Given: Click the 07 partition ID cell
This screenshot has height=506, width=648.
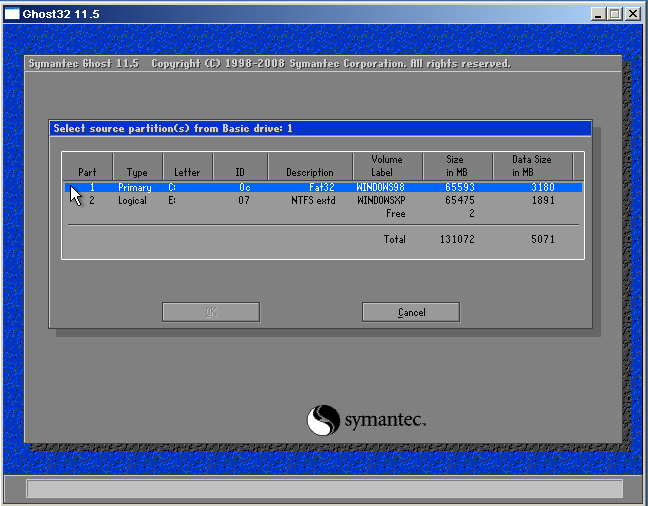Looking at the screenshot, I should pyautogui.click(x=244, y=200).
